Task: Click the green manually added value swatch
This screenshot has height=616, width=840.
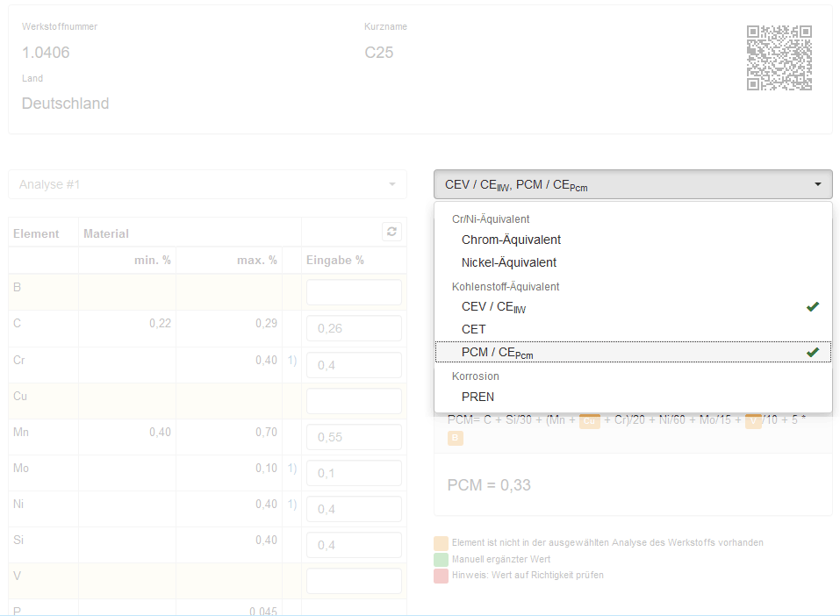Action: click(441, 559)
